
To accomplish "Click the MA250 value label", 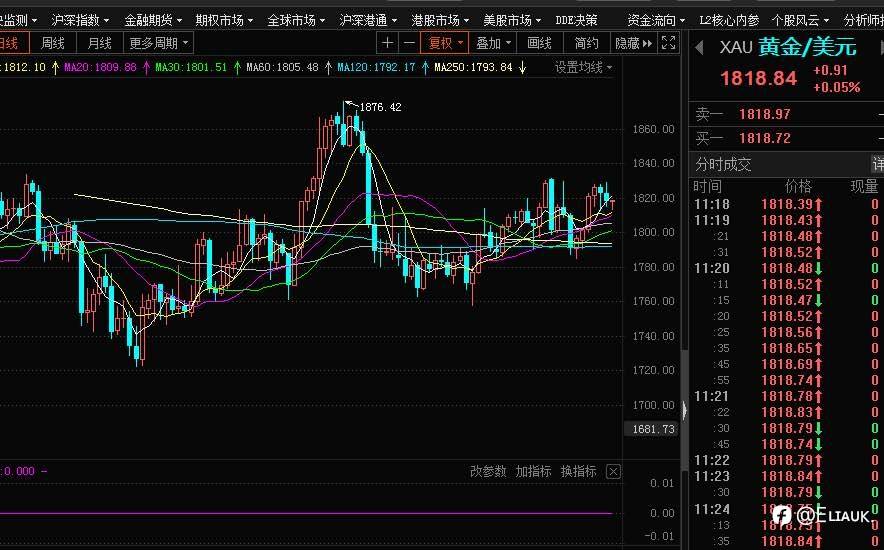I will (473, 68).
